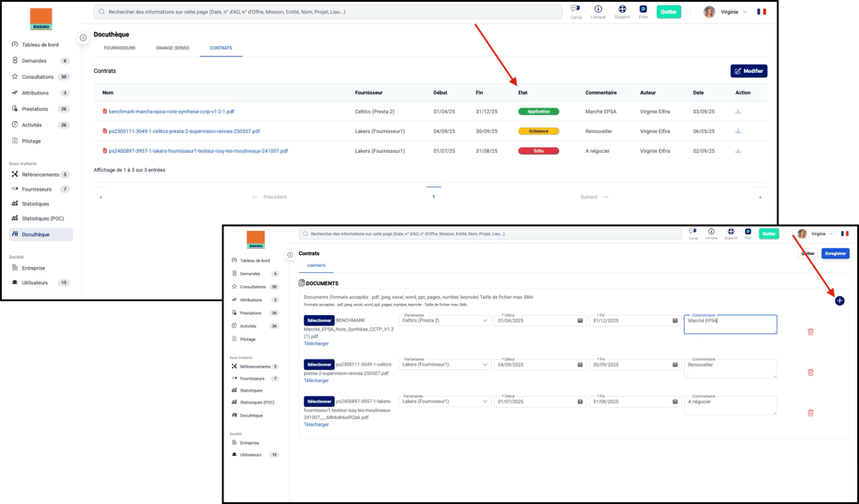859x504 pixels.
Task: Click the Modifier button
Action: click(748, 71)
